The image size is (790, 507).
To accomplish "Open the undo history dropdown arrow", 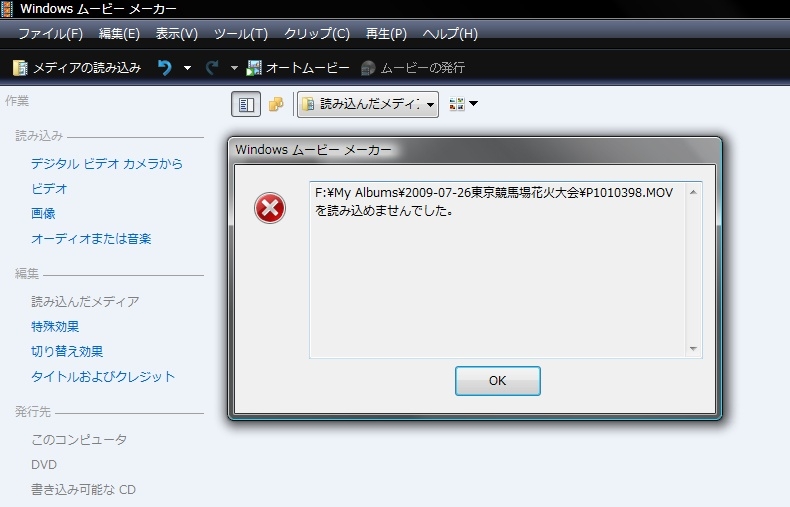I will tap(187, 68).
